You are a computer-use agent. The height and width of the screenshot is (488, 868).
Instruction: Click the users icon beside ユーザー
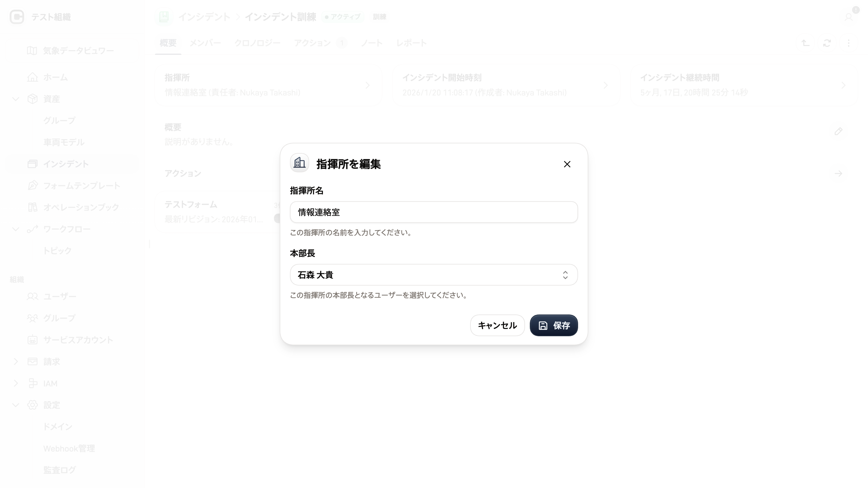point(32,296)
